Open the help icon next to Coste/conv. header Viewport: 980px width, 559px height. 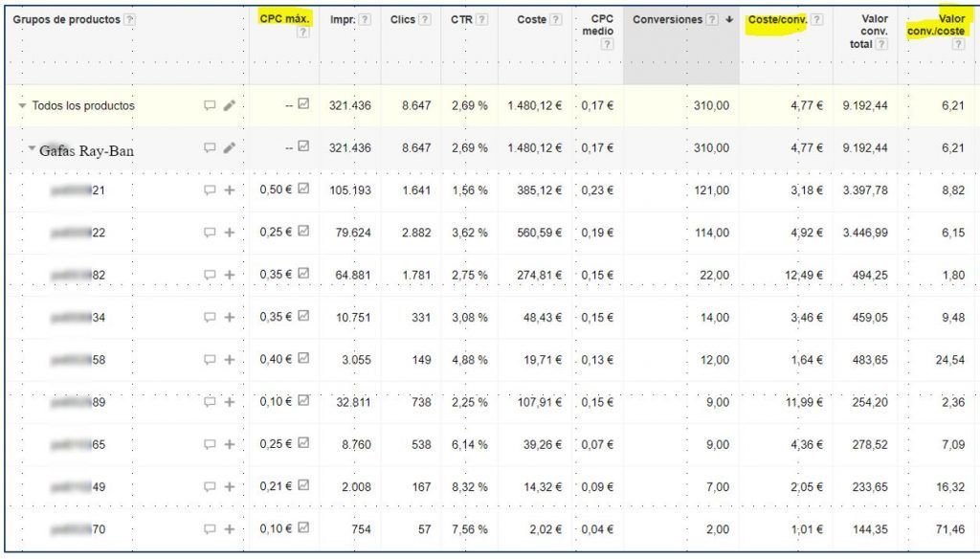coord(817,19)
